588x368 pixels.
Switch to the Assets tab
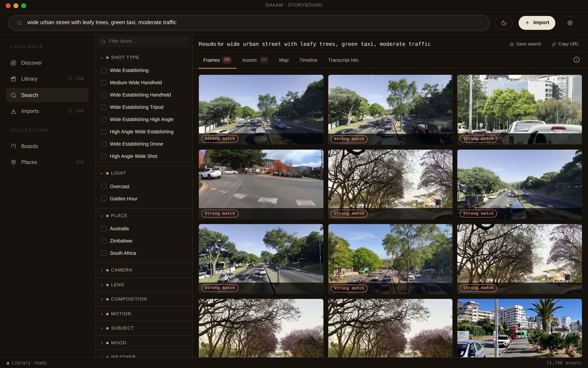coord(255,60)
